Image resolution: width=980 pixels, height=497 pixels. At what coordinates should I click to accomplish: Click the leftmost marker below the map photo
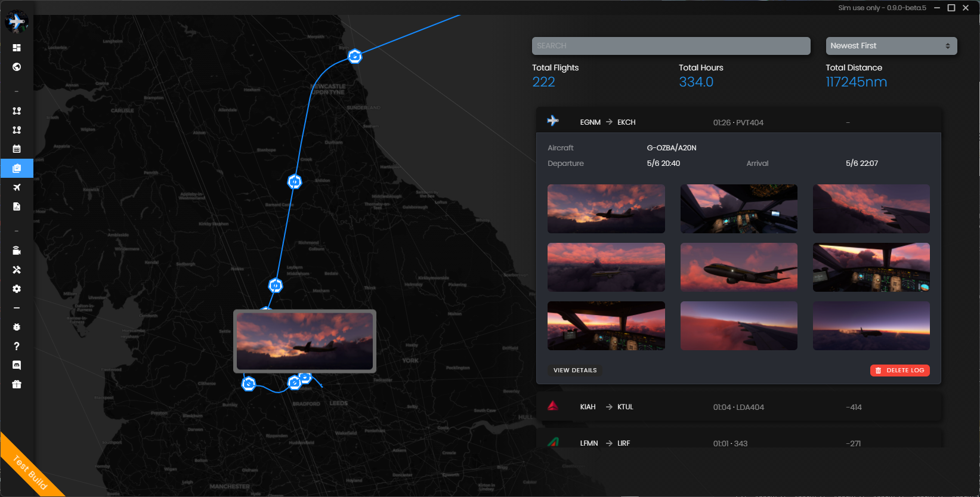pyautogui.click(x=249, y=384)
